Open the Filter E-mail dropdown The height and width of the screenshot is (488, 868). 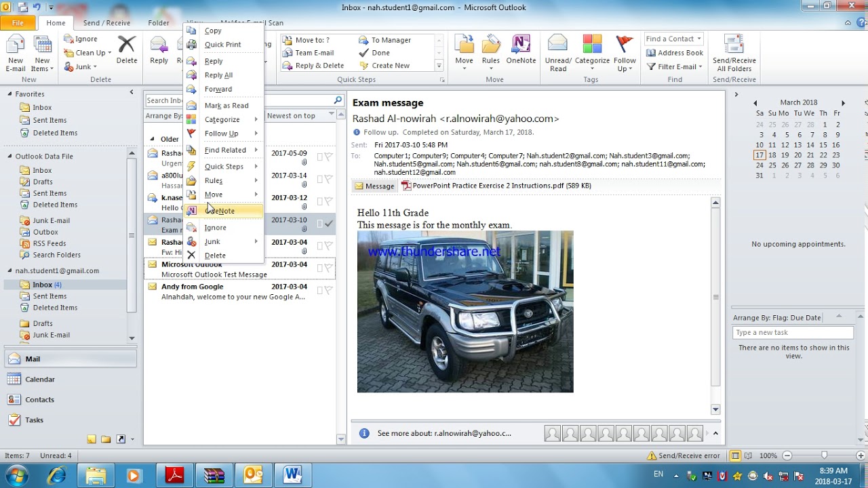pos(701,66)
